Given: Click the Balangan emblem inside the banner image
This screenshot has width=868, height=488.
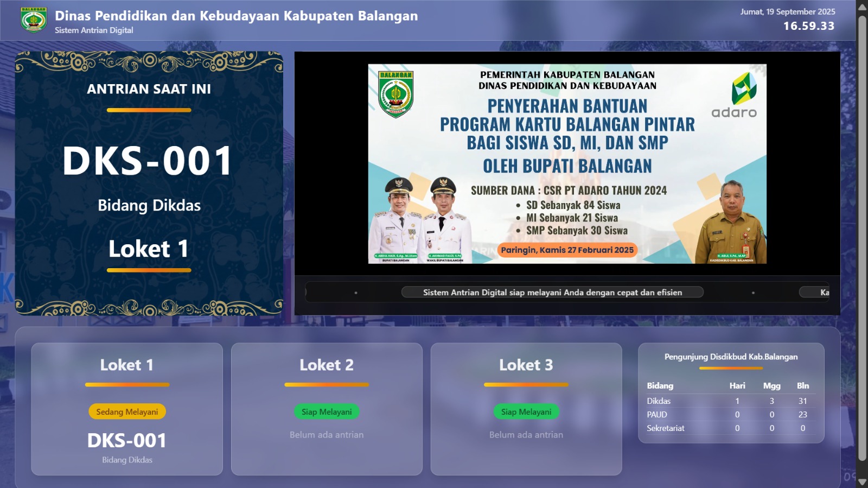Looking at the screenshot, I should point(396,94).
